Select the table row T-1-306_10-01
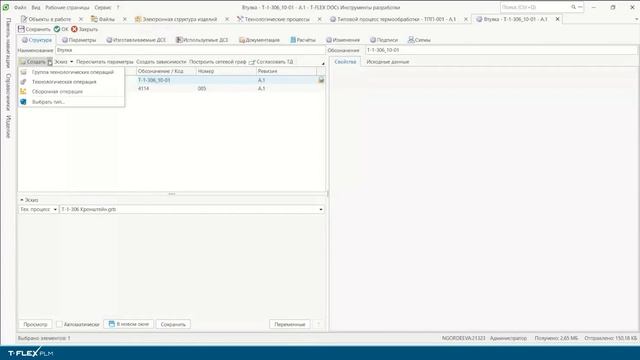This screenshot has height=360, width=640. point(171,80)
